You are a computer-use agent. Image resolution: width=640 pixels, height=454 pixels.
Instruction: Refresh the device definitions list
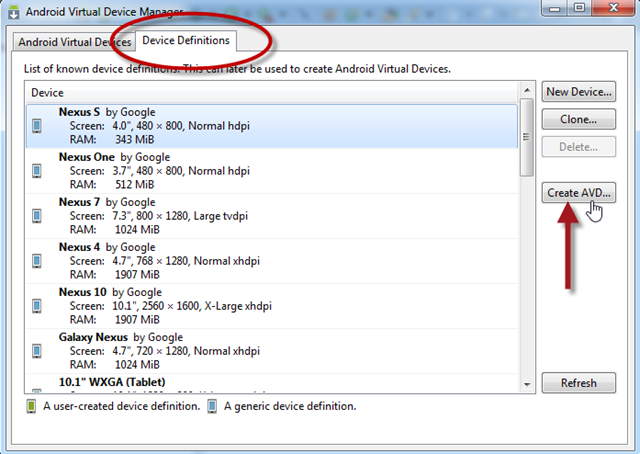point(578,383)
